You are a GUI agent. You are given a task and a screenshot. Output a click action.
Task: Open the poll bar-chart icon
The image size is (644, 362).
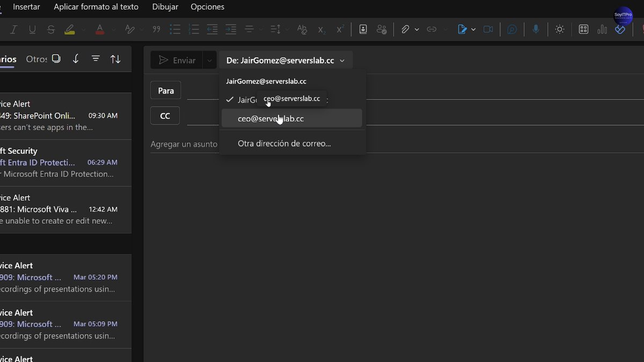tap(602, 29)
